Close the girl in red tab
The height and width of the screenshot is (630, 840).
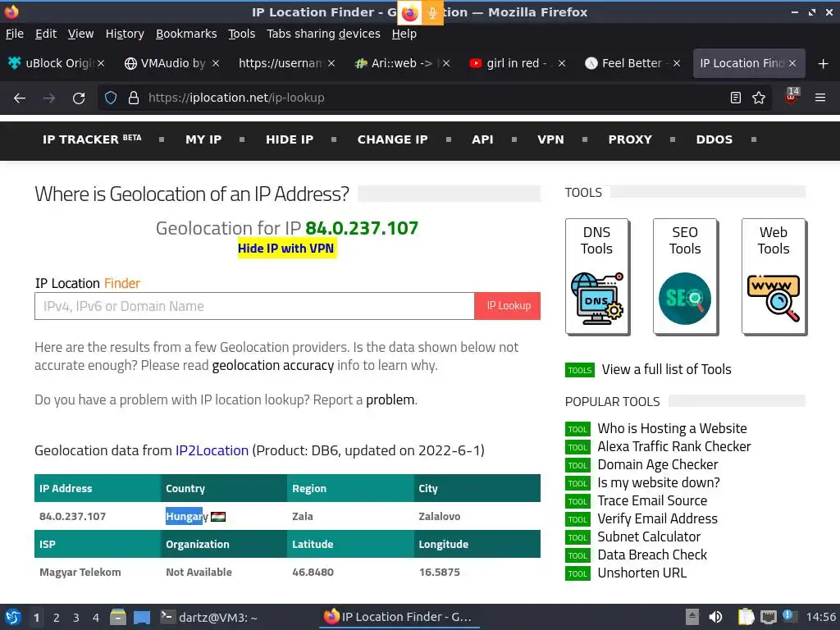click(561, 64)
